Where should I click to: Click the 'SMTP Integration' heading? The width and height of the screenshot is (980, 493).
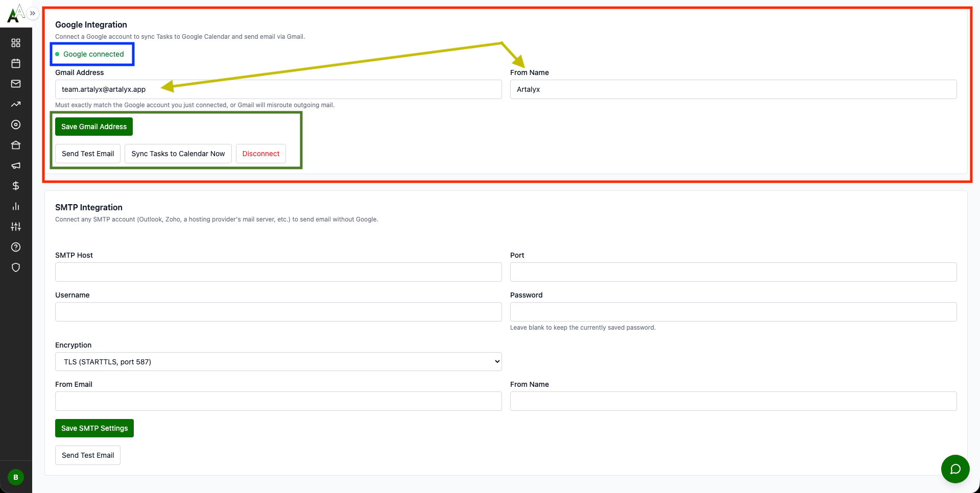89,207
